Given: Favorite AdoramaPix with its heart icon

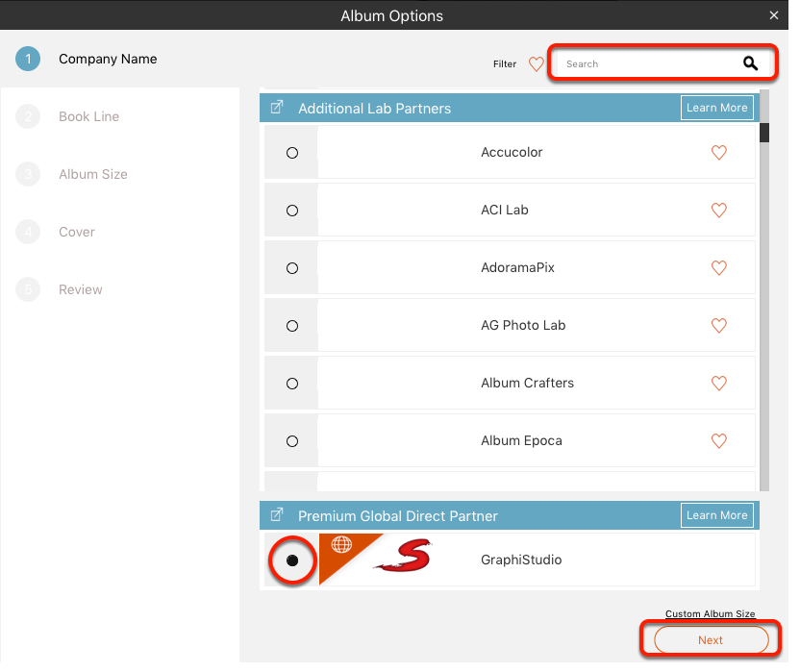Looking at the screenshot, I should click(719, 268).
